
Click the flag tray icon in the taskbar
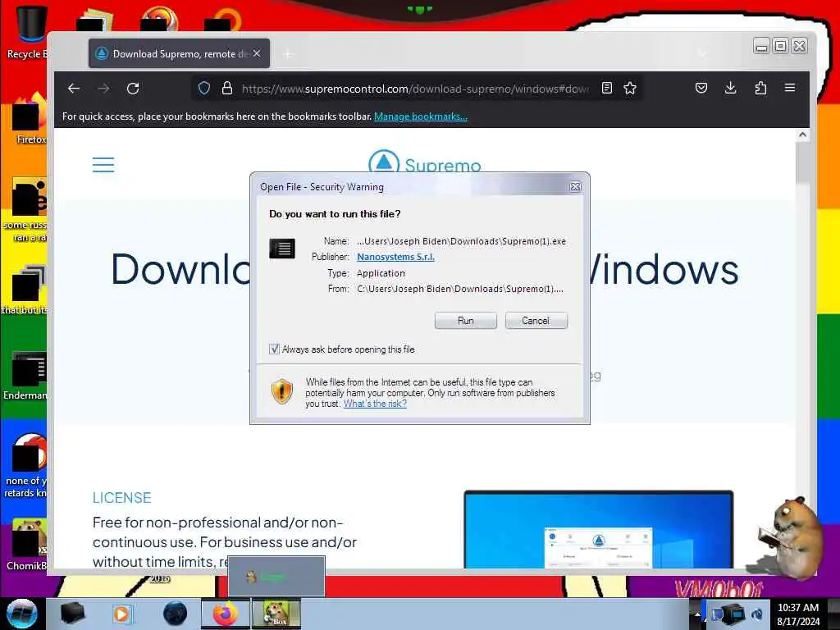[714, 614]
